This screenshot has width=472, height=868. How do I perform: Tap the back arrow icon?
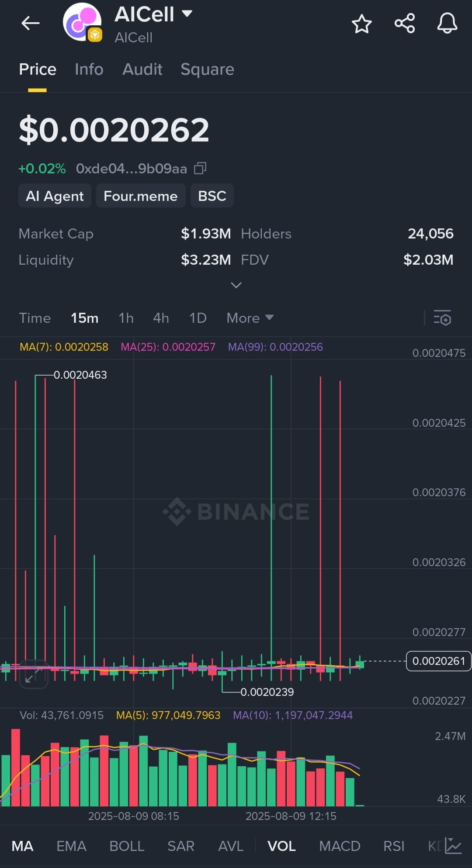coord(31,23)
